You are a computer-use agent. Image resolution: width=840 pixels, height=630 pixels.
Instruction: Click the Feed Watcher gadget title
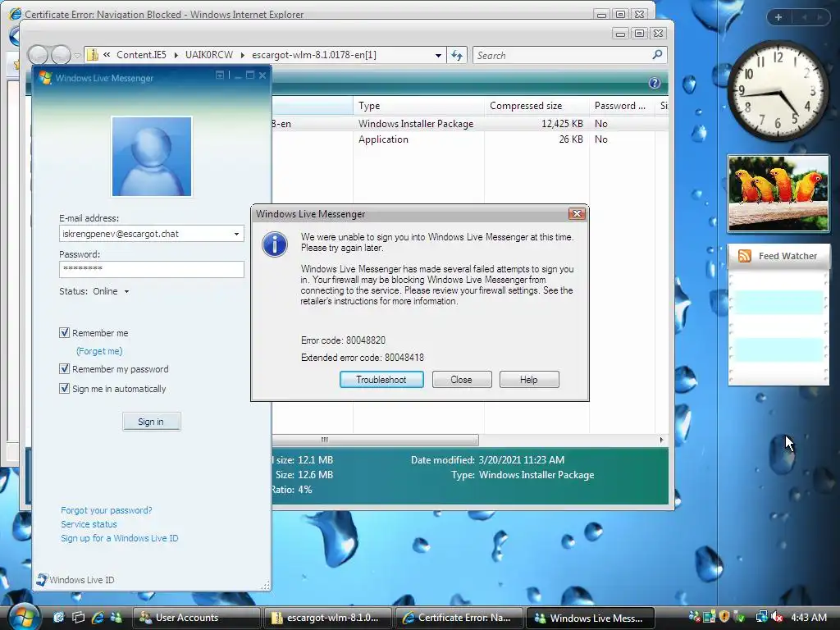[787, 256]
